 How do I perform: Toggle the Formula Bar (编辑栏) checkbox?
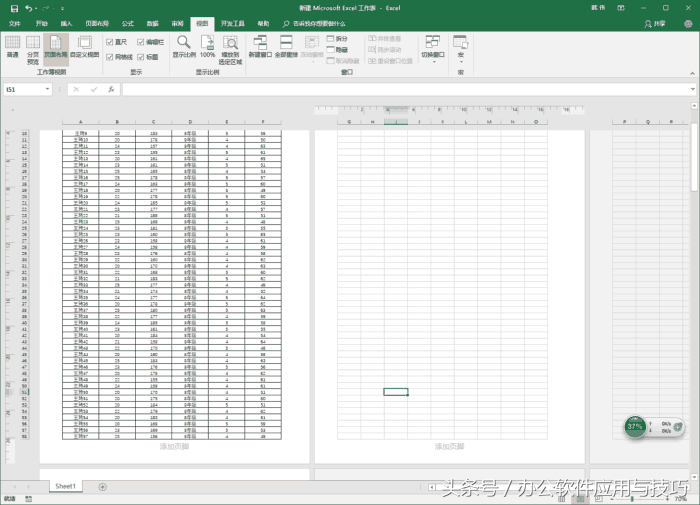[141, 42]
